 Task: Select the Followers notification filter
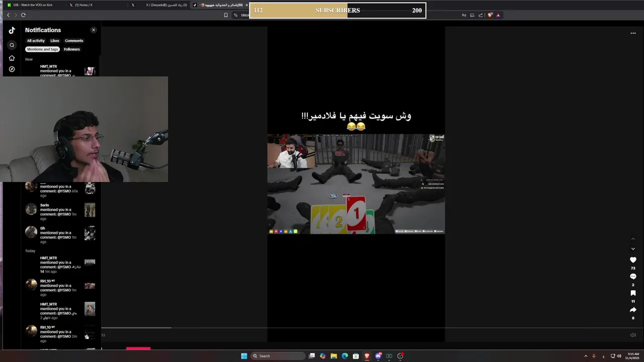pos(72,49)
